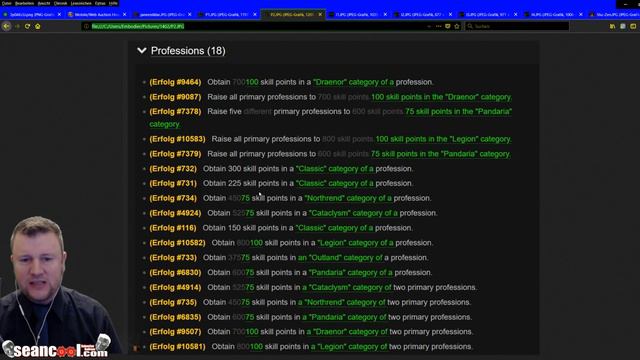Image resolution: width=640 pixels, height=360 pixels.
Task: Open the Library icon in the toolbar
Action: coord(612,26)
